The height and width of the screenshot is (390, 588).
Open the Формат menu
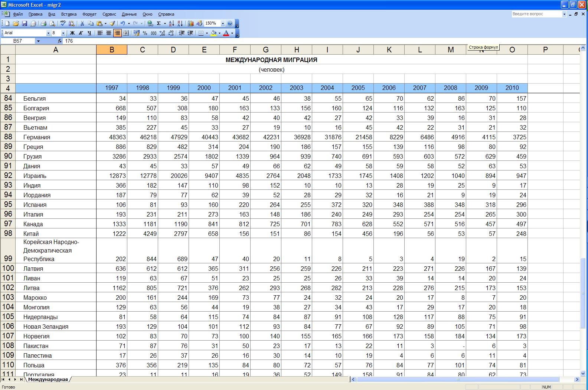[x=89, y=14]
